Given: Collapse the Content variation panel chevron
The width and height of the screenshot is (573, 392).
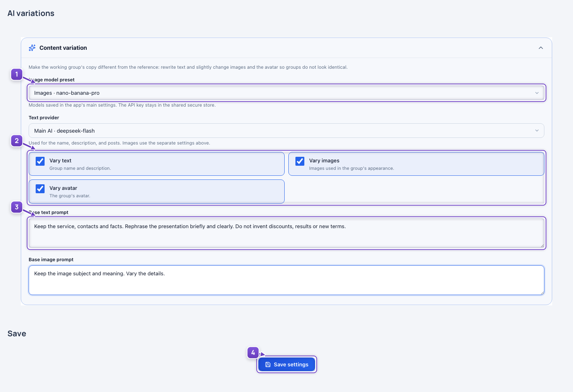Looking at the screenshot, I should coord(541,48).
